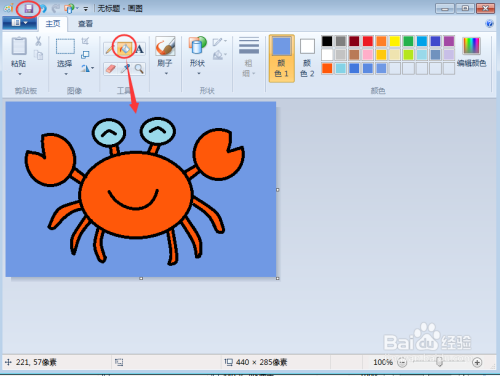This screenshot has width=500, height=376.
Task: Click the 形状 shapes gallery icon
Action: click(x=197, y=46)
